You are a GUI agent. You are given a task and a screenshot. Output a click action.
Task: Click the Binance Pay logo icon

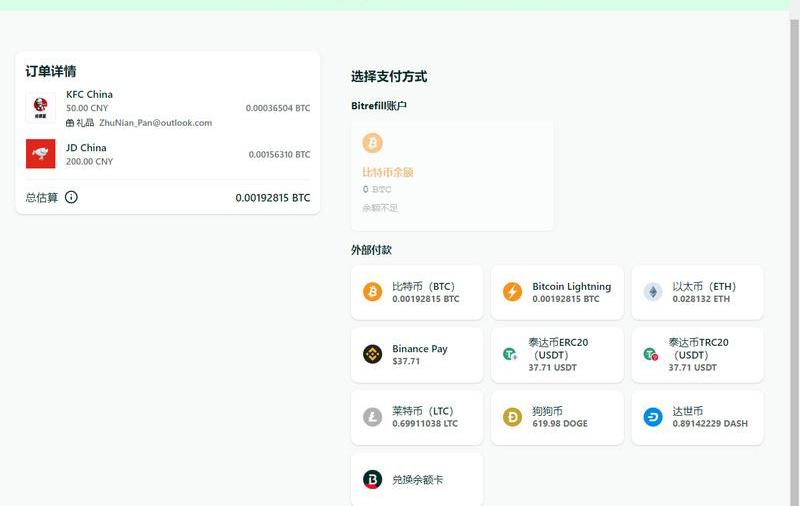(x=372, y=354)
